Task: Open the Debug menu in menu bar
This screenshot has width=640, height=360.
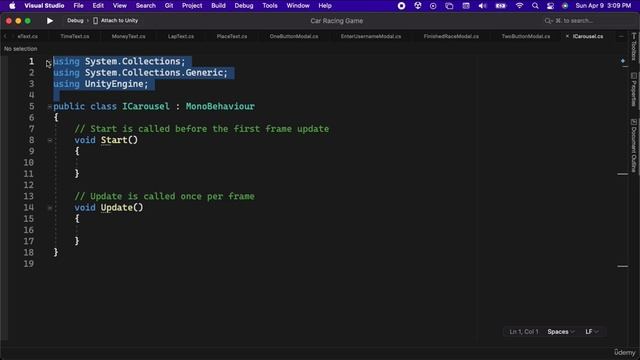Action: click(x=244, y=6)
